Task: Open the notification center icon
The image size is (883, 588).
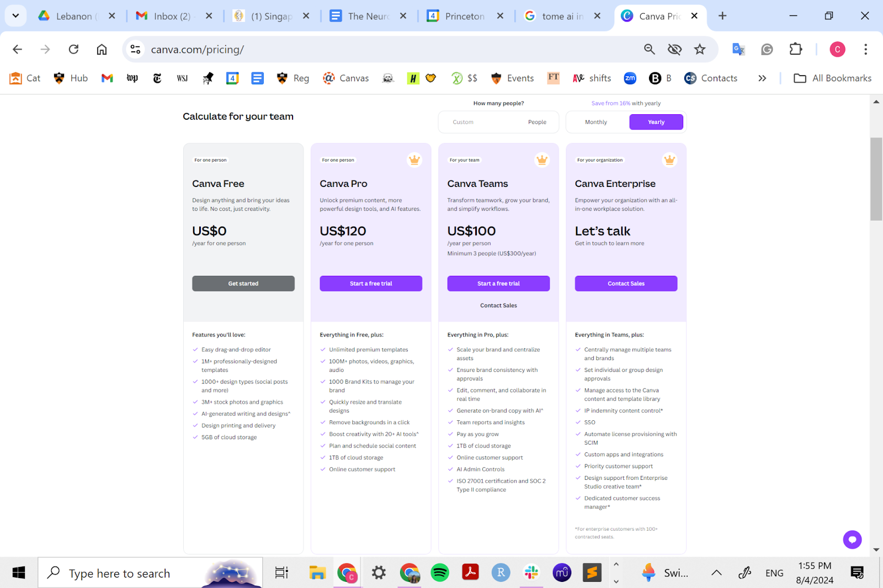Action: pos(857,573)
